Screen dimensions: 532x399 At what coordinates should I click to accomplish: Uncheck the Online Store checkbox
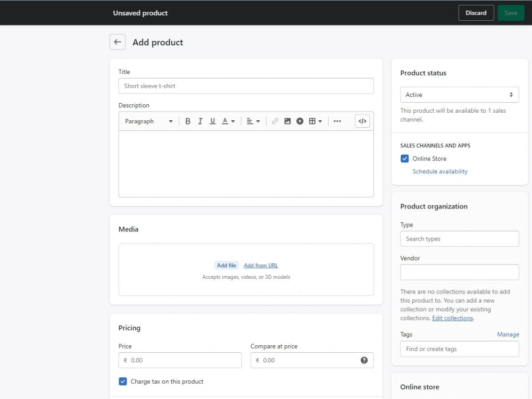coord(404,159)
